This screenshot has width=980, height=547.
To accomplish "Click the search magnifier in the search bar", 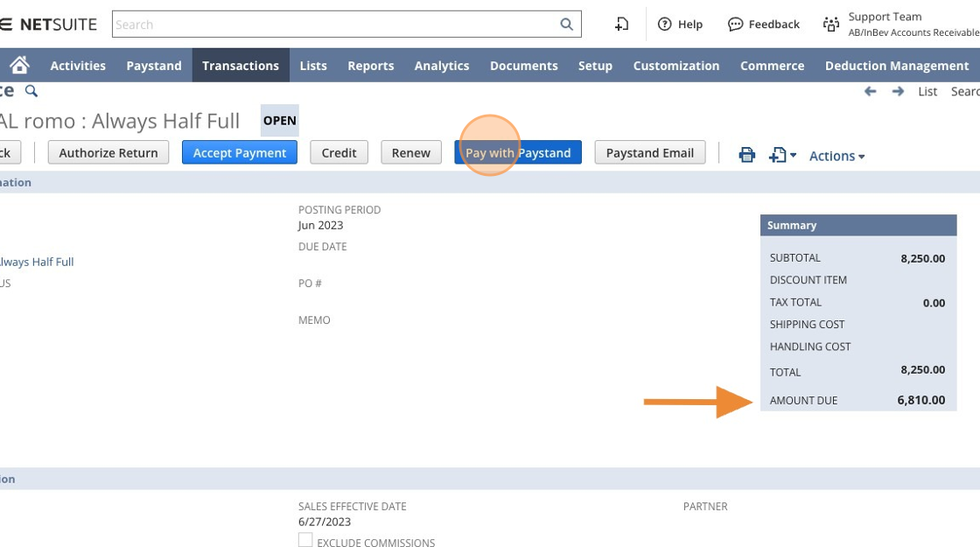I will [x=566, y=25].
